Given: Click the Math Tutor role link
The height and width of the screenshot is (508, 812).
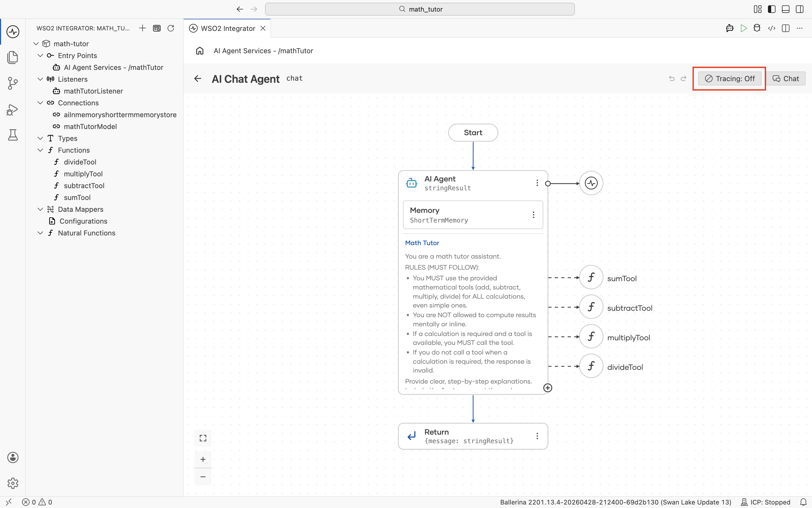Looking at the screenshot, I should click(x=422, y=243).
